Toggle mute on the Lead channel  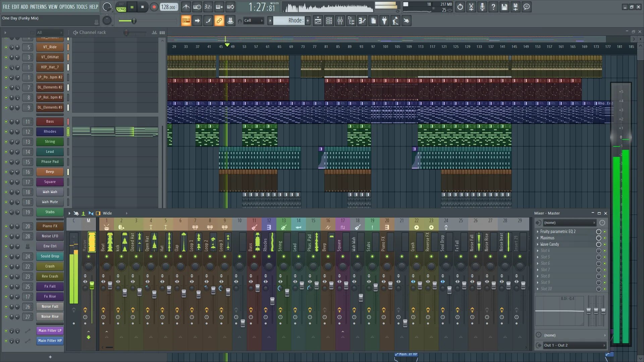point(5,151)
